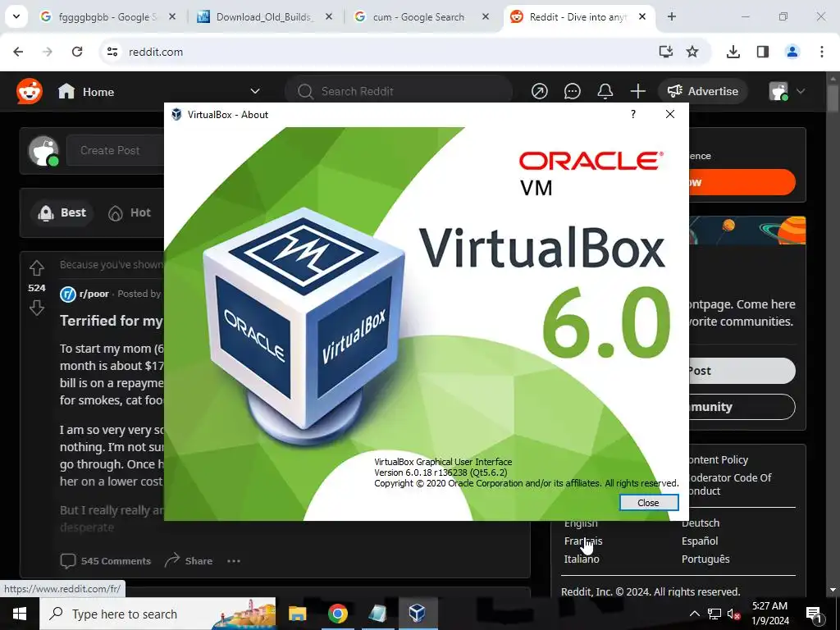Click the Home house icon in Reddit header
The height and width of the screenshot is (630, 840).
66,91
